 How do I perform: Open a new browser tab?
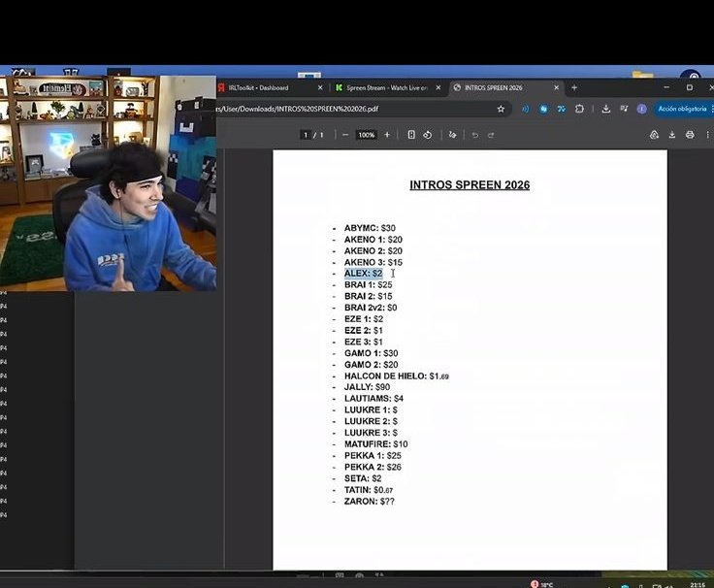[x=574, y=88]
